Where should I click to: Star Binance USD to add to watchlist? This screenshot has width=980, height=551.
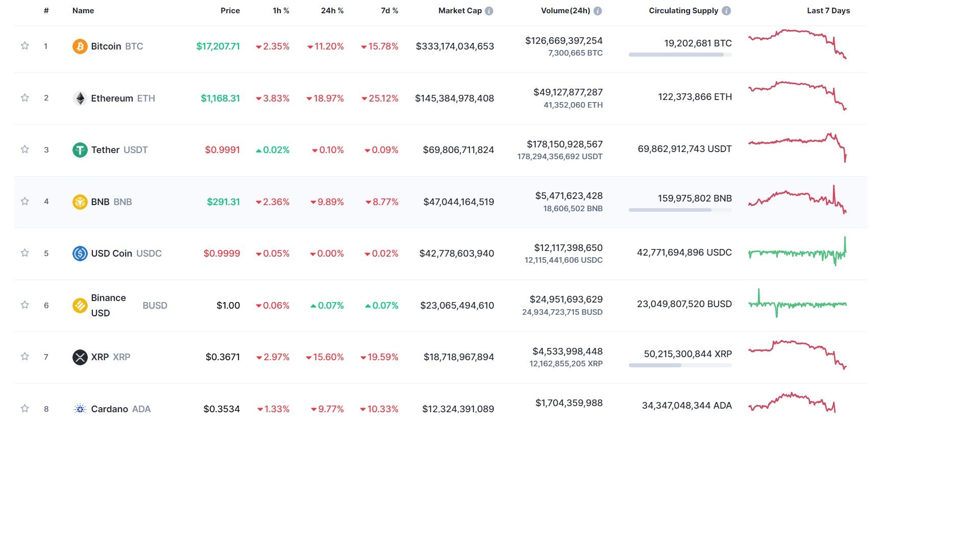(x=24, y=305)
